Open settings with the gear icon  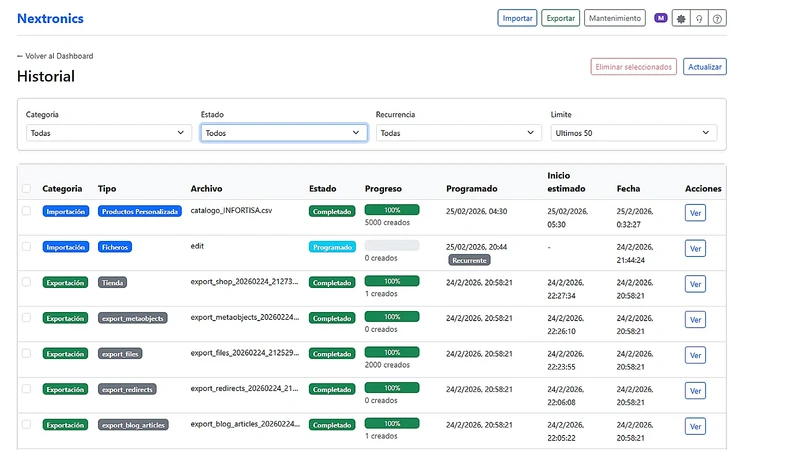coord(681,18)
